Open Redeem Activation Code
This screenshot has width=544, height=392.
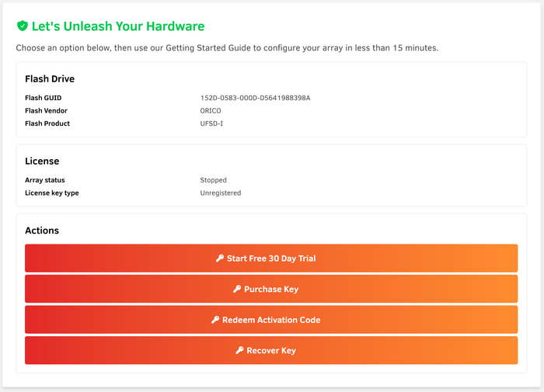(271, 320)
